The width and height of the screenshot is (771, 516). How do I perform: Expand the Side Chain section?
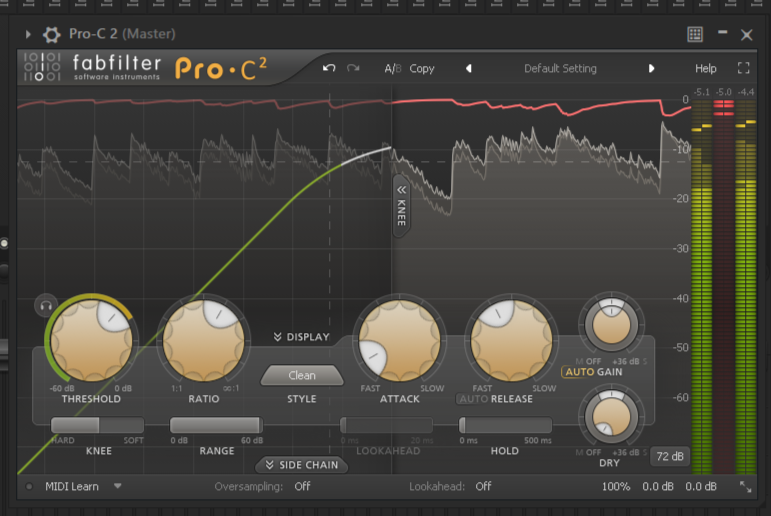[301, 465]
